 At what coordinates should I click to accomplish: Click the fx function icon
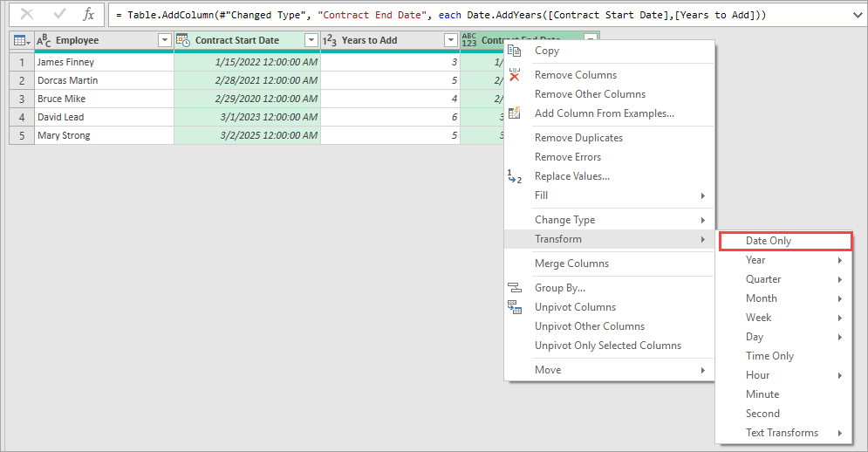(x=88, y=15)
